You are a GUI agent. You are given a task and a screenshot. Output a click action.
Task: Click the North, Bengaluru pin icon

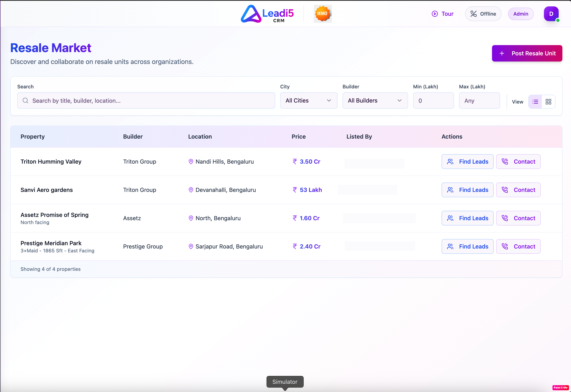[x=191, y=218]
